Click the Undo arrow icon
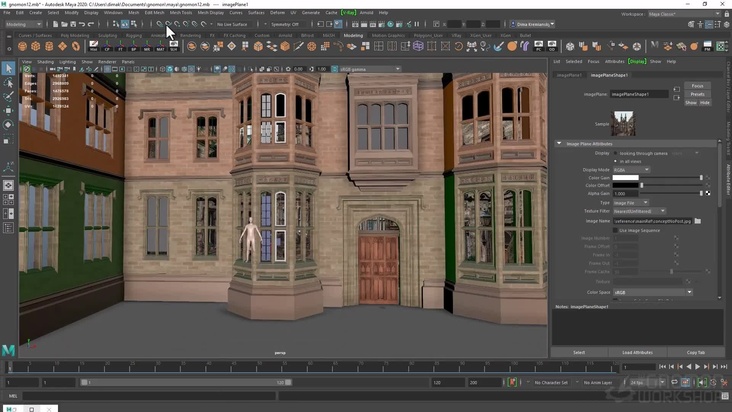Viewport: 732px width, 412px height. click(82, 24)
